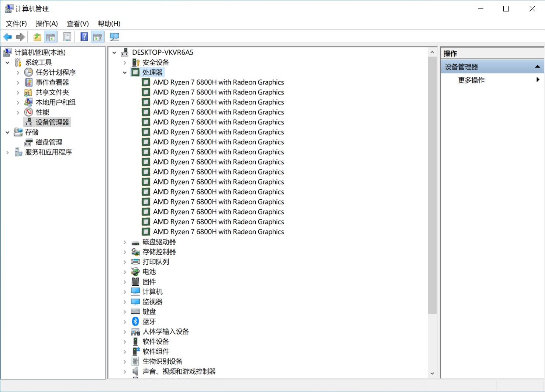The image size is (545, 392).
Task: Select 磁盘管理 in the left tree
Action: point(49,142)
